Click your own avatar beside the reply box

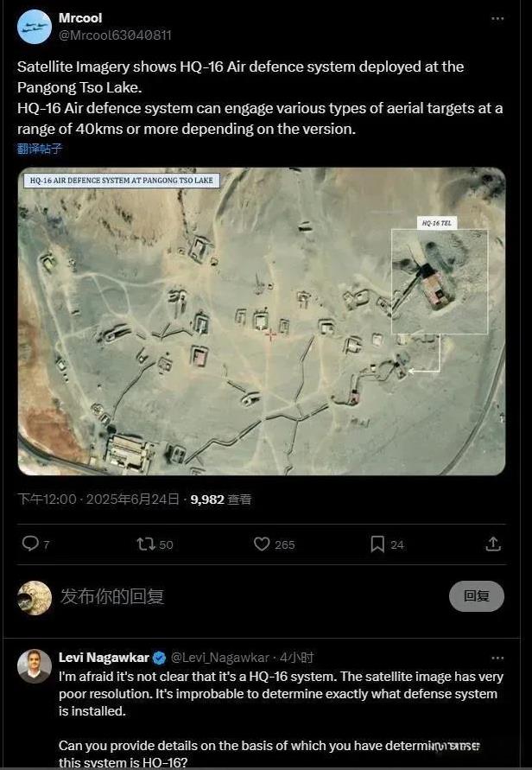(x=35, y=598)
